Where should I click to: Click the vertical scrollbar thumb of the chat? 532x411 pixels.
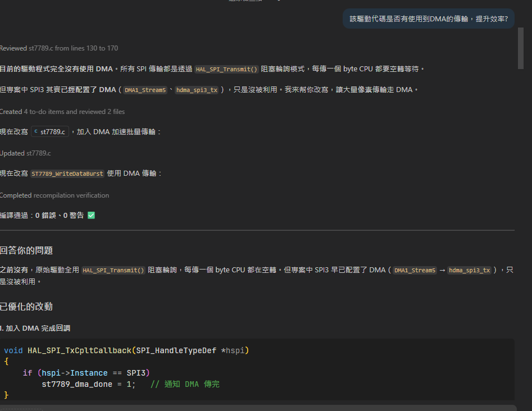click(520, 48)
